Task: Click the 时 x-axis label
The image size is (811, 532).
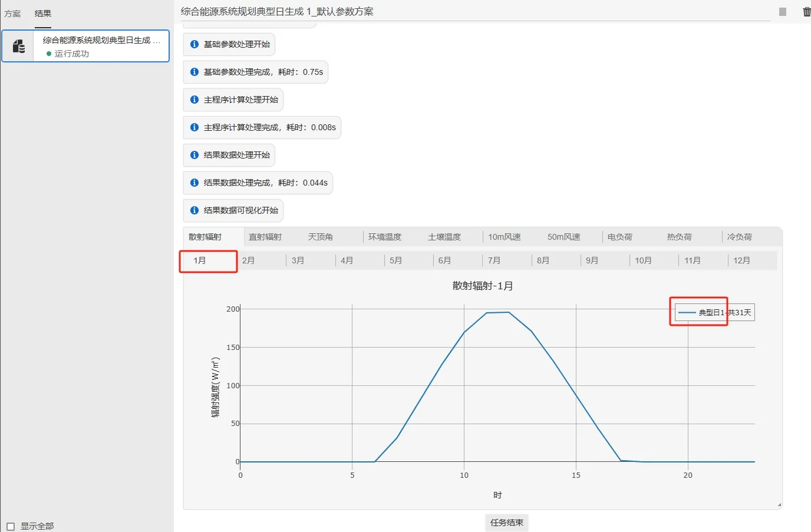Action: [497, 495]
